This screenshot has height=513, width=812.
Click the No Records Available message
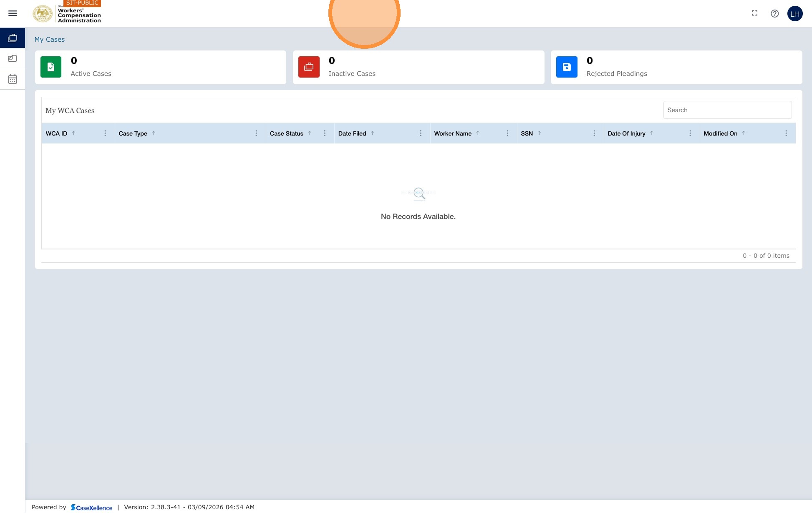pos(418,216)
